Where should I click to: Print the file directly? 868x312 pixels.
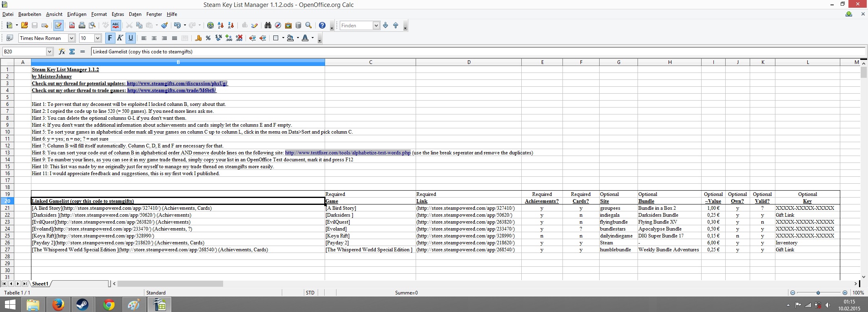[x=82, y=25]
